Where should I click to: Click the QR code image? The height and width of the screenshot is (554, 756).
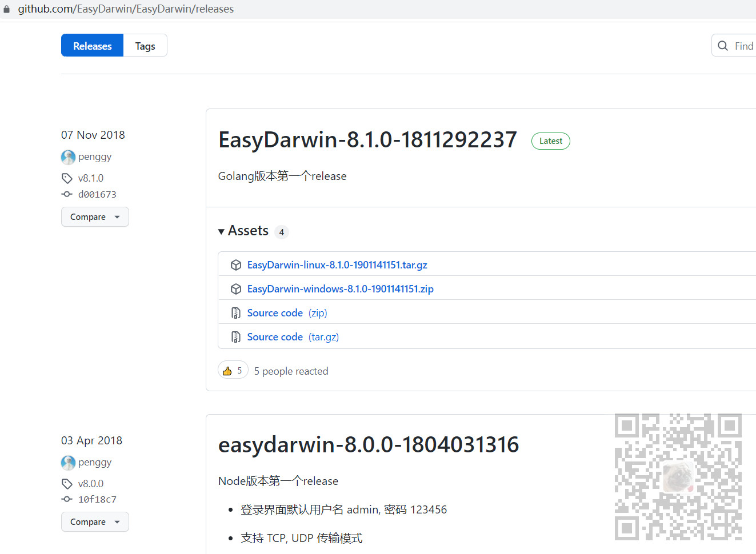coord(678,477)
